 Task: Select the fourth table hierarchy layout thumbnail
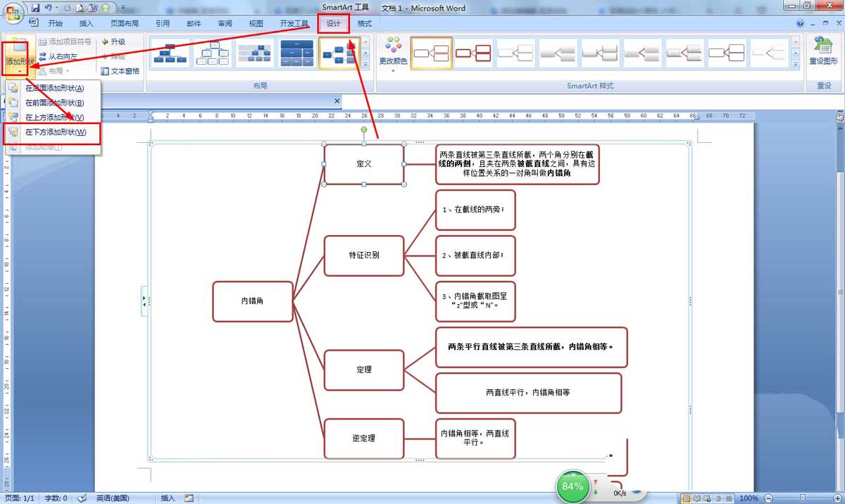pos(297,53)
